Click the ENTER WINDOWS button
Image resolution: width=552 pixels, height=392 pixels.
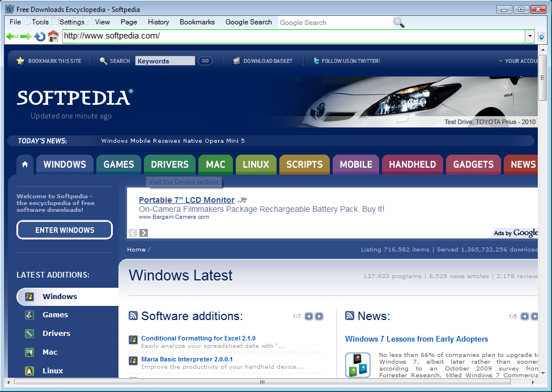coord(65,230)
